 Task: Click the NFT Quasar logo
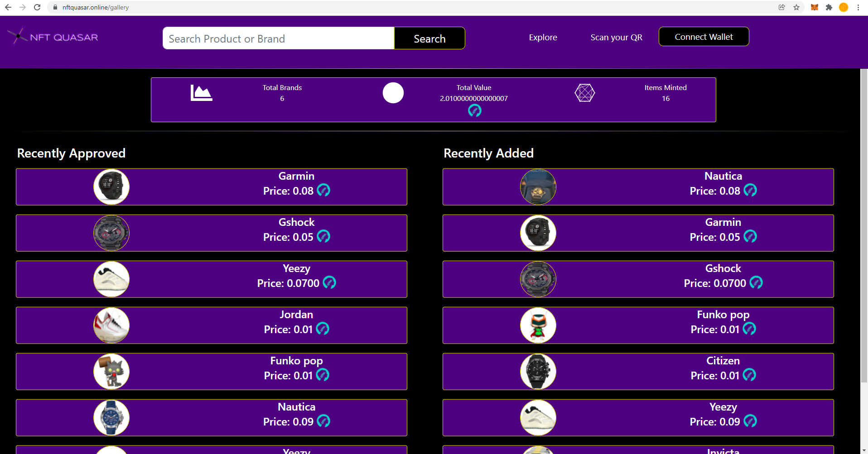[53, 37]
